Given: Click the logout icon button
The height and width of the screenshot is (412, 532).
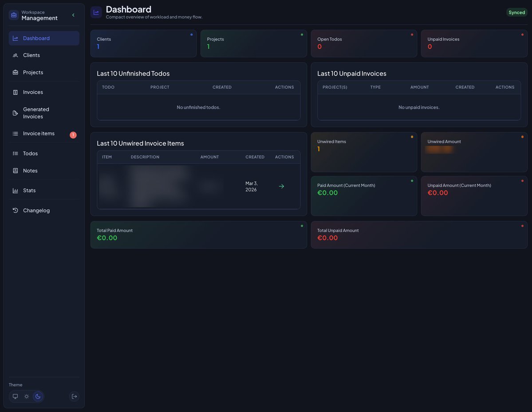Looking at the screenshot, I should [74, 396].
